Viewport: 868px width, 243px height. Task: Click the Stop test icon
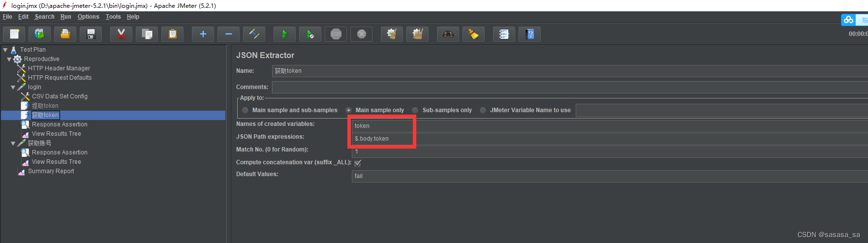336,34
